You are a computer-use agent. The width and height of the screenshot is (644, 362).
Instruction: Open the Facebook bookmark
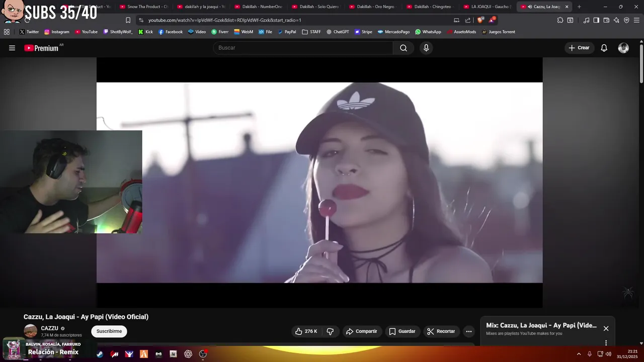pos(171,32)
